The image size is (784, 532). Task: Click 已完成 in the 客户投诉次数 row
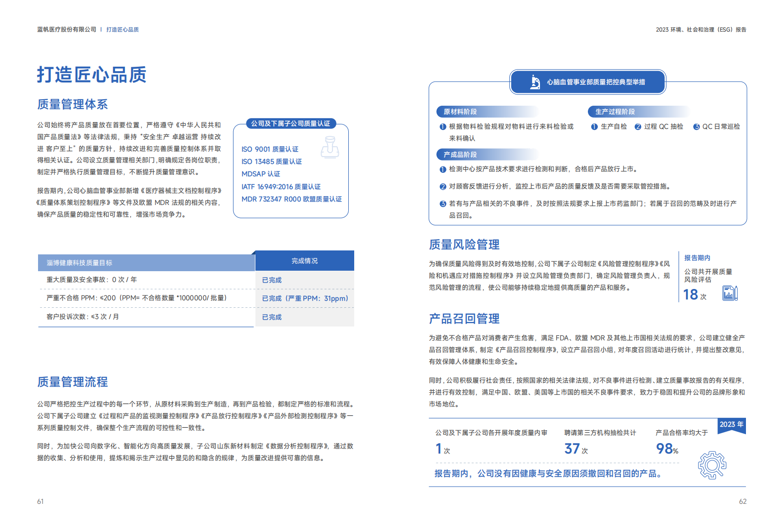[272, 317]
